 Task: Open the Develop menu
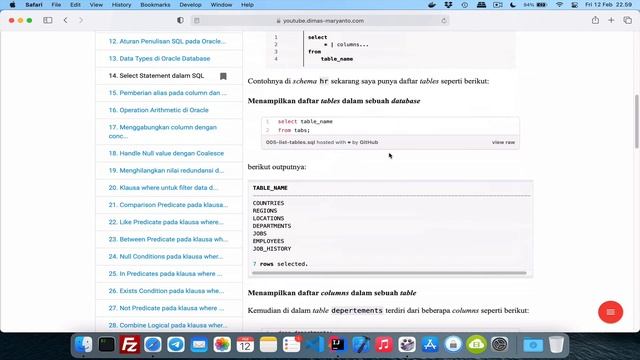(190, 5)
